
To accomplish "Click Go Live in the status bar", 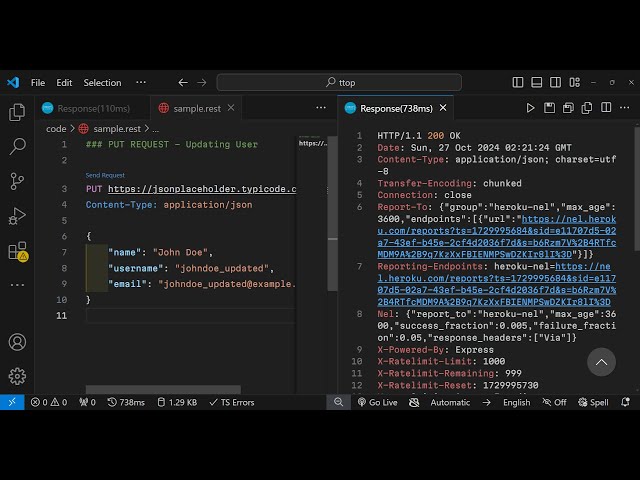I will (376, 402).
